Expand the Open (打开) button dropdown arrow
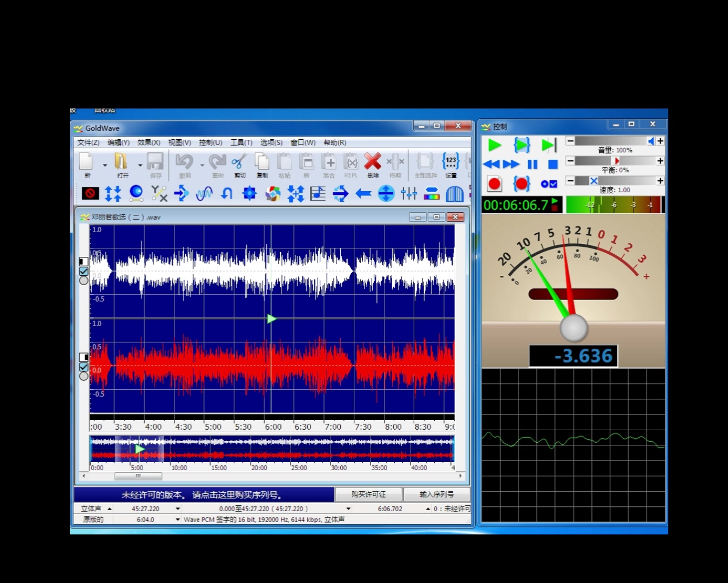Viewport: 728px width, 583px height. tap(139, 165)
